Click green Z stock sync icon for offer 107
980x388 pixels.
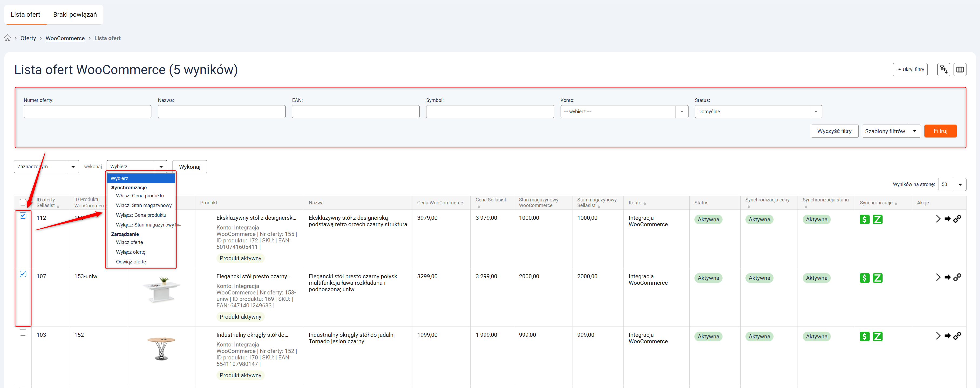tap(877, 278)
